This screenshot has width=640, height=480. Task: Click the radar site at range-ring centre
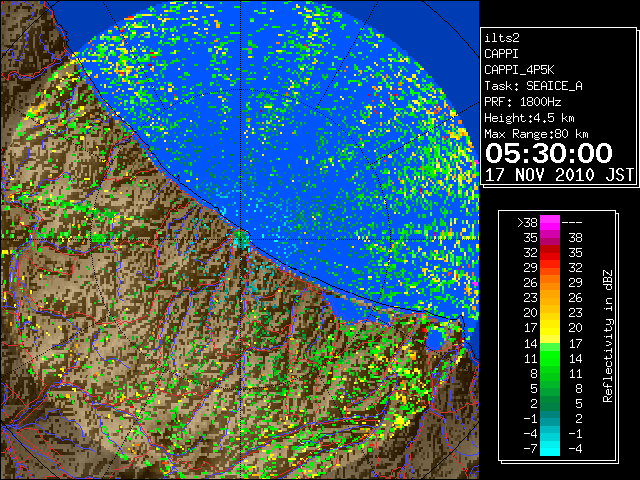pyautogui.click(x=241, y=238)
